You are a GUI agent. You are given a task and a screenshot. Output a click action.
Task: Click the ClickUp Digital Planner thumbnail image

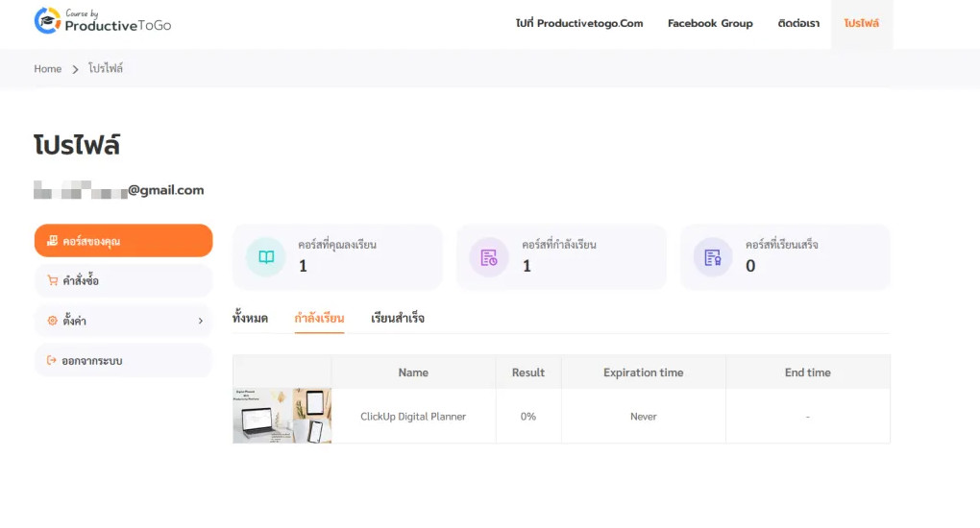[282, 416]
